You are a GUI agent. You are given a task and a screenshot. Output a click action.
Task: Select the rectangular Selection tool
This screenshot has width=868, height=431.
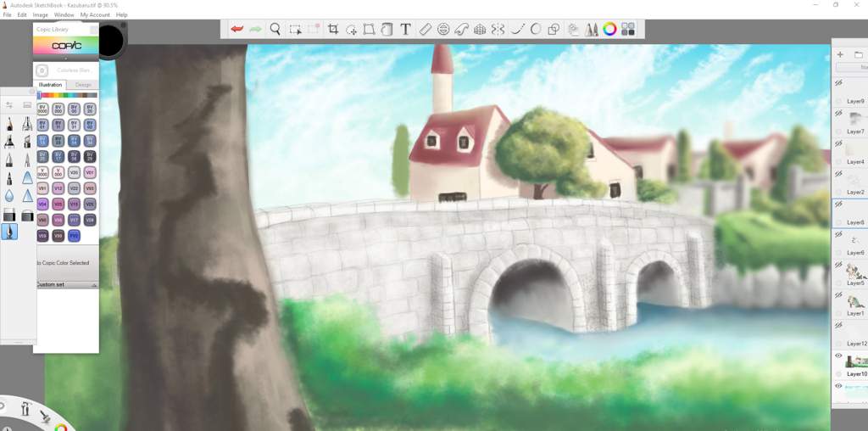point(295,29)
